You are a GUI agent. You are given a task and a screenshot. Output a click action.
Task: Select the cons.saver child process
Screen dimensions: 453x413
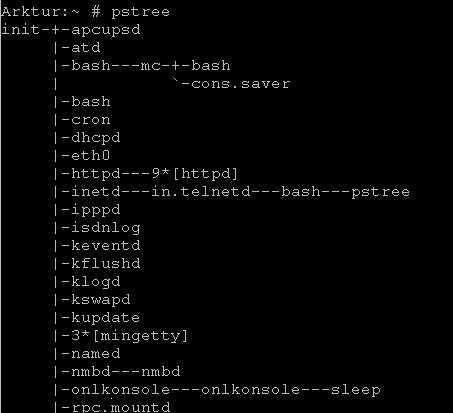(240, 84)
